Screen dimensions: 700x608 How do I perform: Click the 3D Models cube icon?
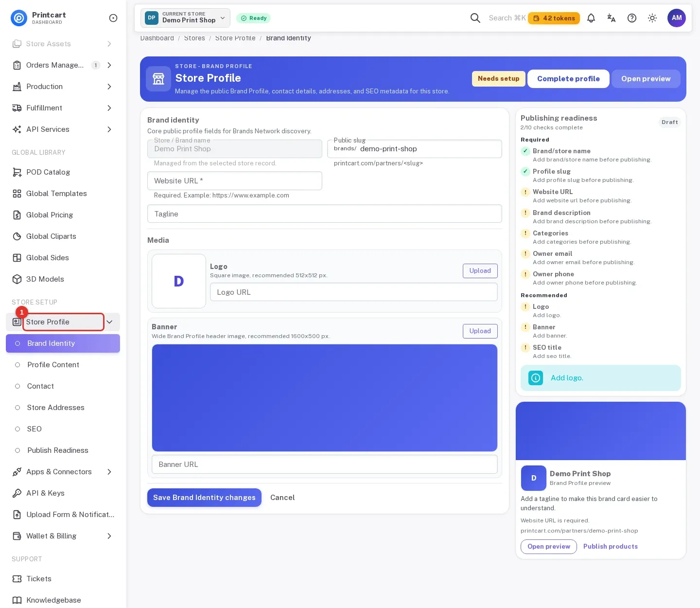pyautogui.click(x=17, y=279)
